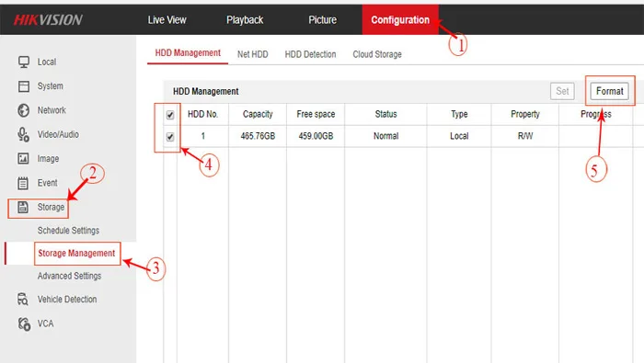Open Advanced Settings under Storage

click(69, 276)
